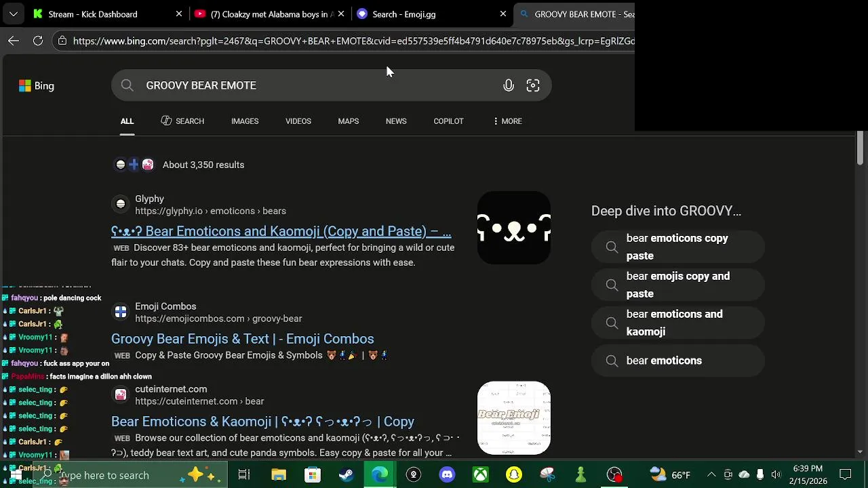This screenshot has width=868, height=488.
Task: Click the Bing logo
Action: (x=37, y=86)
